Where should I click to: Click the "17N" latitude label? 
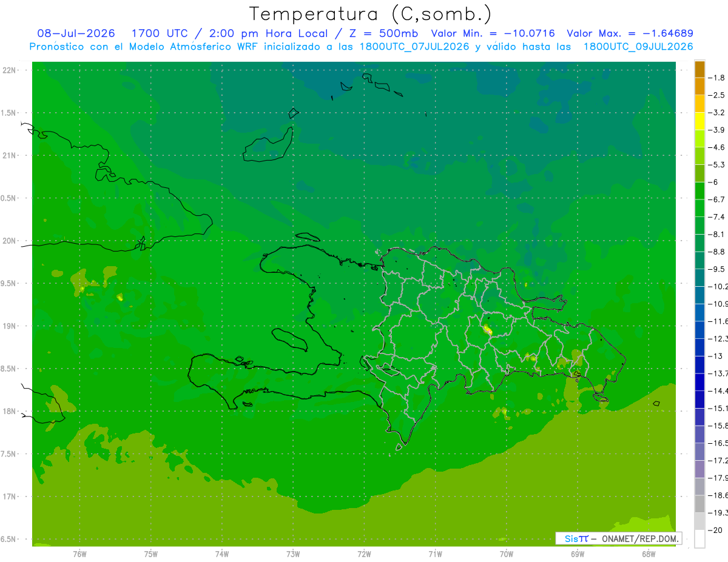(x=9, y=497)
